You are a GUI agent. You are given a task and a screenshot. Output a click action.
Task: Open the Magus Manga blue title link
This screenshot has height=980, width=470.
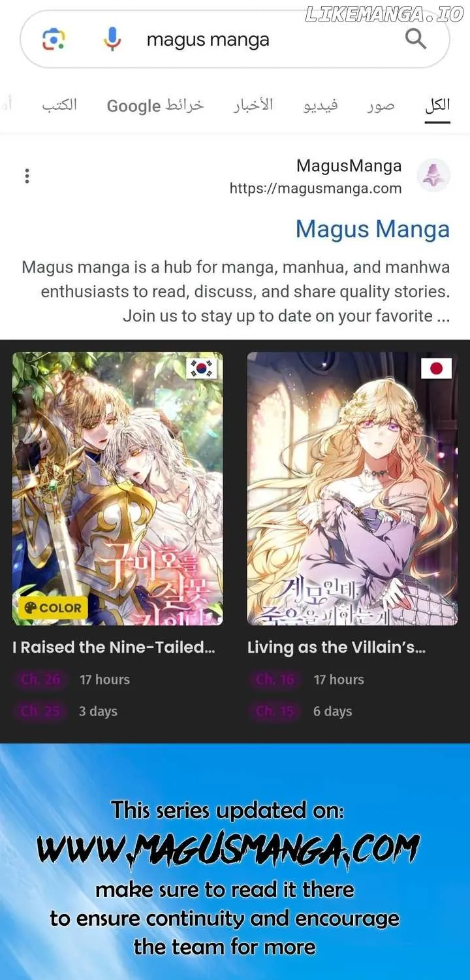[372, 229]
